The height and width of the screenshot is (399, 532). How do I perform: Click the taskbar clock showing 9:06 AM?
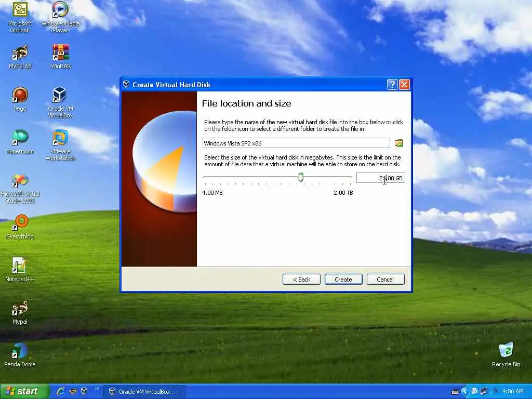coord(513,392)
